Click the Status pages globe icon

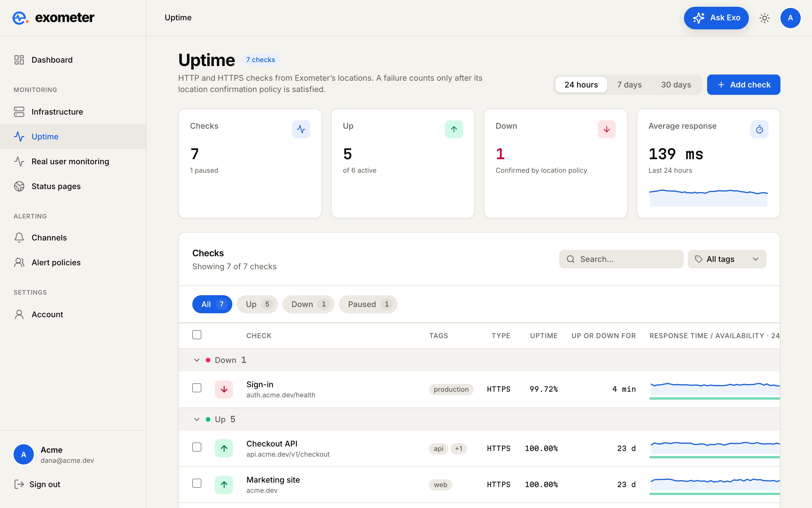pyautogui.click(x=19, y=186)
